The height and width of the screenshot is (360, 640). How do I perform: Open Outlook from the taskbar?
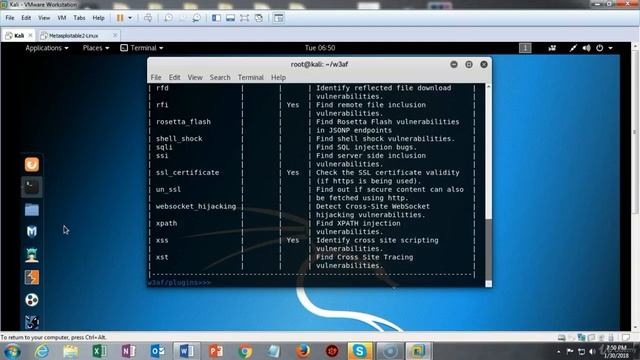[158, 351]
